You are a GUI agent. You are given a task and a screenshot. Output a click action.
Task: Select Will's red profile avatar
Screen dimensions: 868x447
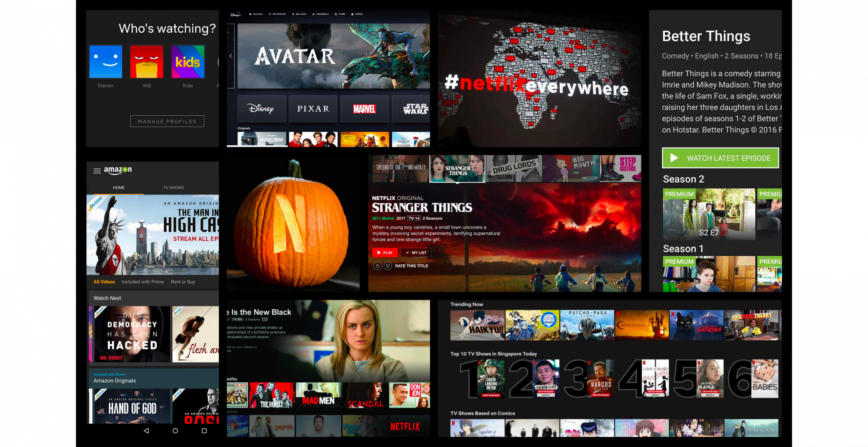click(147, 62)
